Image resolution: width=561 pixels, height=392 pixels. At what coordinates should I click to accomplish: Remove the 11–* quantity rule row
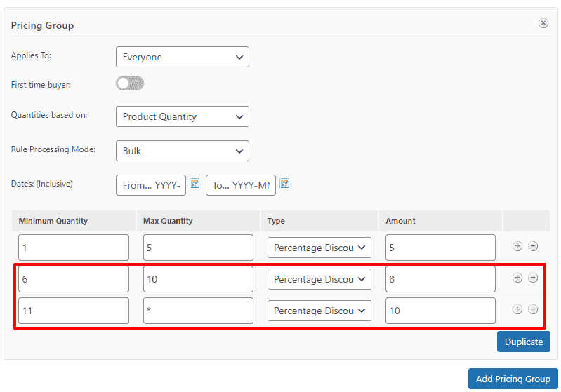point(533,309)
